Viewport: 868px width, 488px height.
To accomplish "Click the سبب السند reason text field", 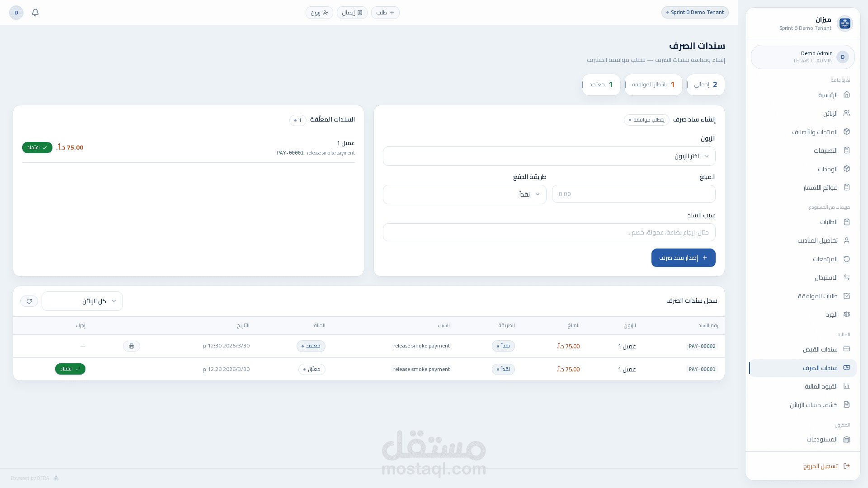I will click(549, 233).
